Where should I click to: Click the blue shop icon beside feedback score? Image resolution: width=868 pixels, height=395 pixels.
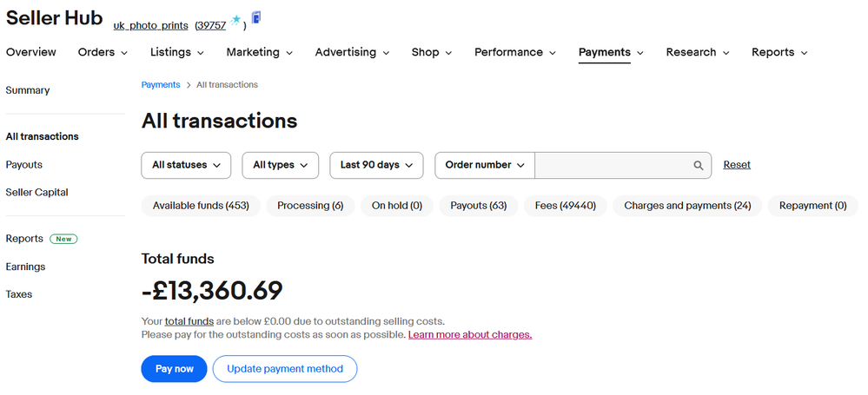pyautogui.click(x=255, y=17)
